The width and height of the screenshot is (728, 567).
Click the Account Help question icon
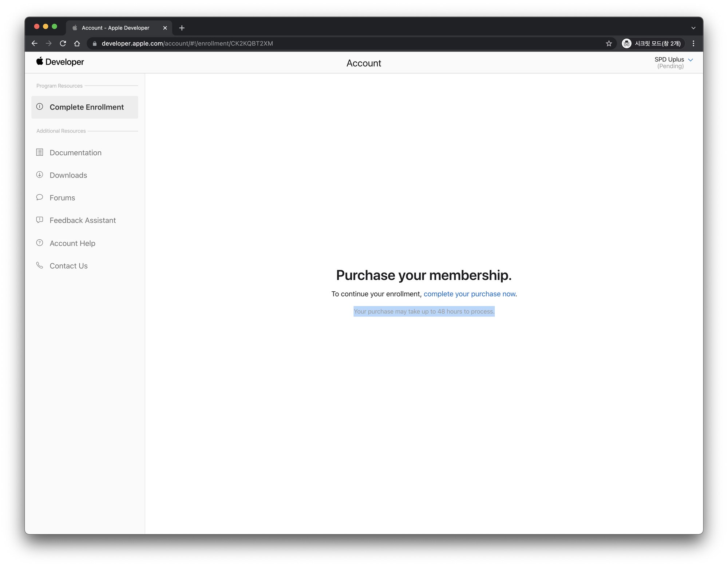tap(40, 243)
